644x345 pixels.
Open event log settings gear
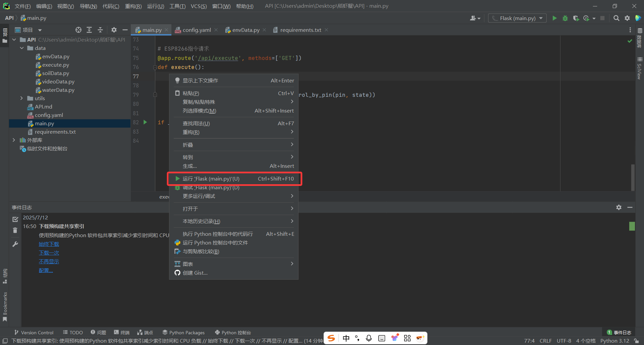(x=619, y=207)
